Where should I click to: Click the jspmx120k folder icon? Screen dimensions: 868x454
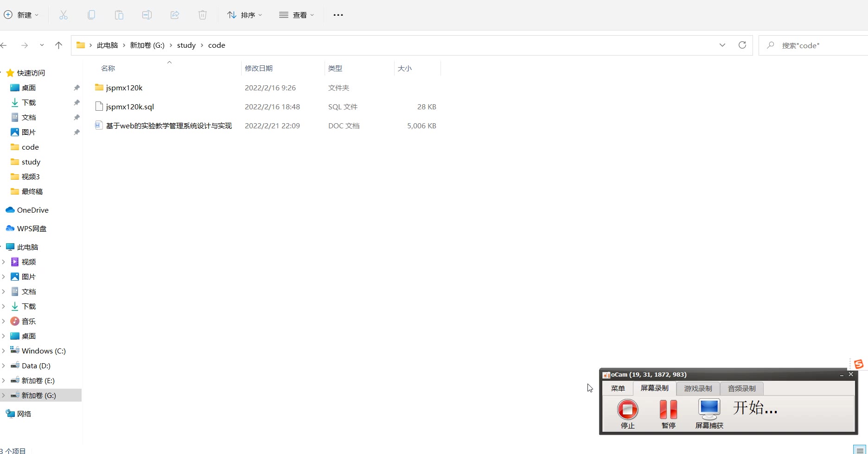pyautogui.click(x=99, y=87)
